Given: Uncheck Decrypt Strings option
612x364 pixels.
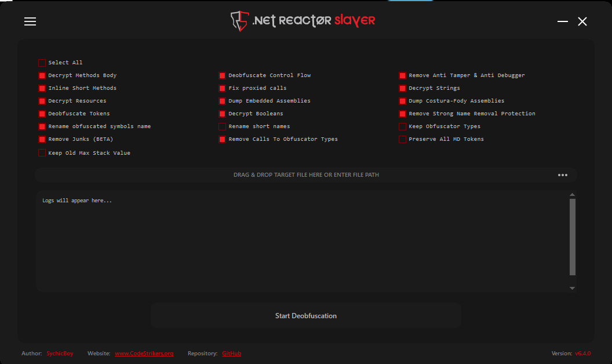Looking at the screenshot, I should (x=402, y=88).
